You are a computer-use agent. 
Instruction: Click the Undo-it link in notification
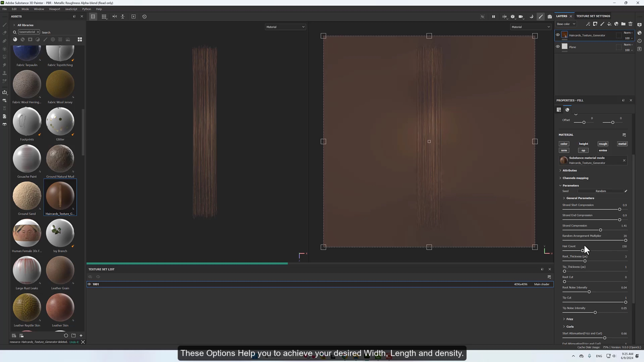point(74,342)
